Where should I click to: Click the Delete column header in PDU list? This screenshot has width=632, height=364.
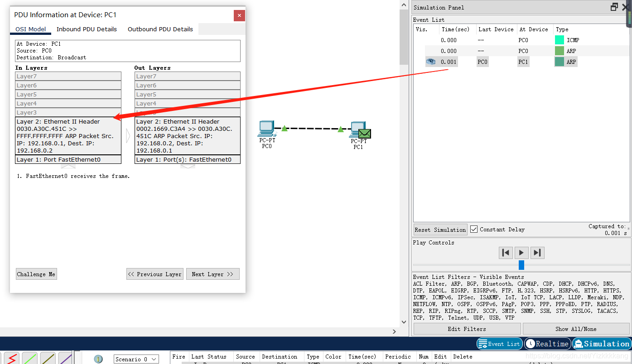click(x=463, y=356)
